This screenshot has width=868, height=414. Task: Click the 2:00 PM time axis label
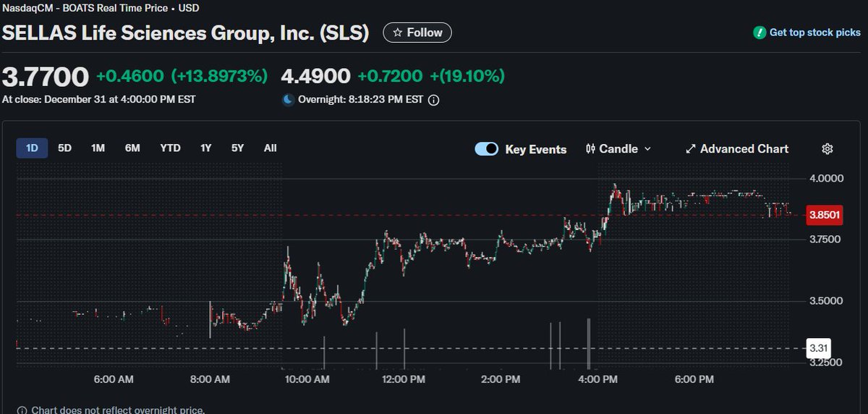(x=501, y=379)
